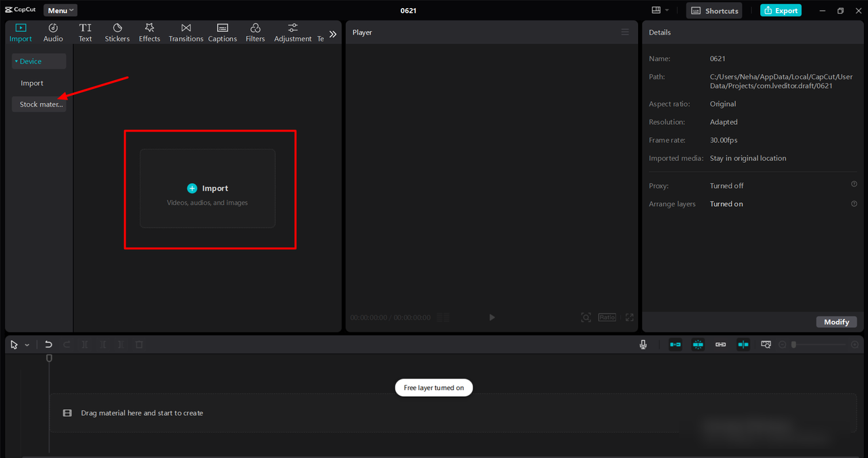868x458 pixels.
Task: Open the Menu dropdown
Action: point(60,10)
